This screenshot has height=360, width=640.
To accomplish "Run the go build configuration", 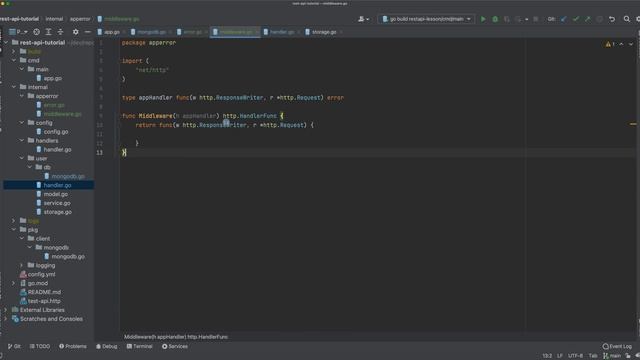I will pyautogui.click(x=483, y=19).
